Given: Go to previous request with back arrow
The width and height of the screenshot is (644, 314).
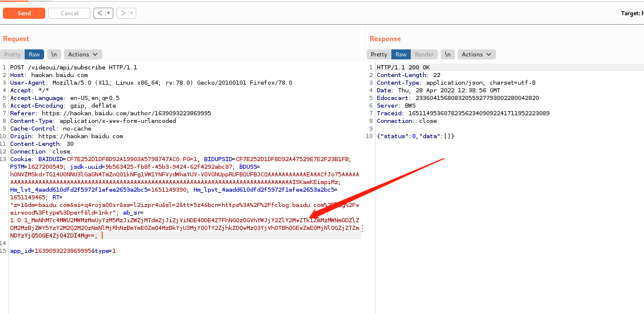Looking at the screenshot, I should (x=99, y=13).
